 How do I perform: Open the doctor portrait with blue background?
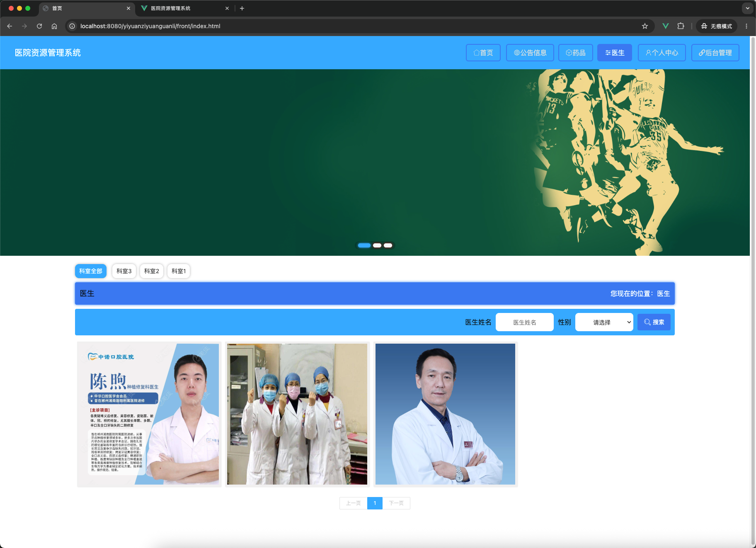(x=446, y=414)
